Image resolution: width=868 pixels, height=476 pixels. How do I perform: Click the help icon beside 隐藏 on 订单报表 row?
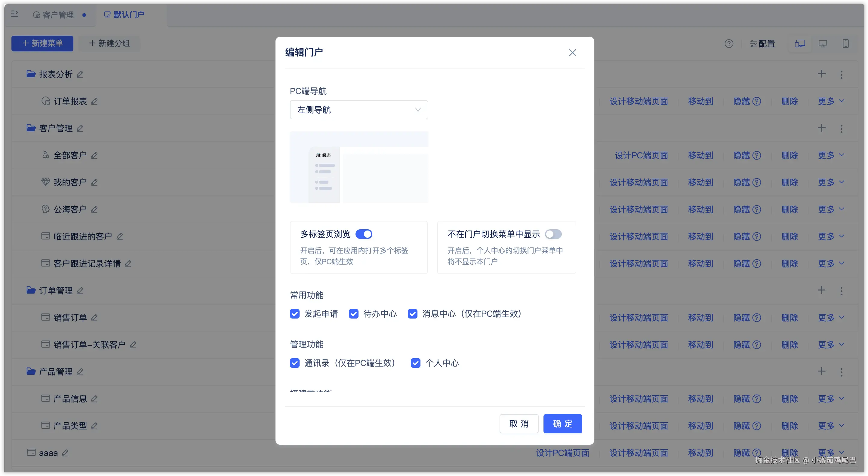(x=757, y=101)
